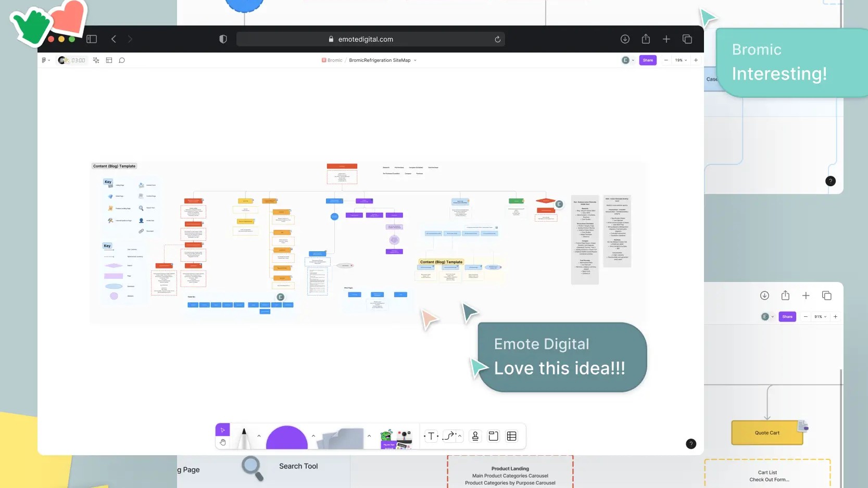Choose the Section tool
This screenshot has height=488, width=868.
click(494, 436)
